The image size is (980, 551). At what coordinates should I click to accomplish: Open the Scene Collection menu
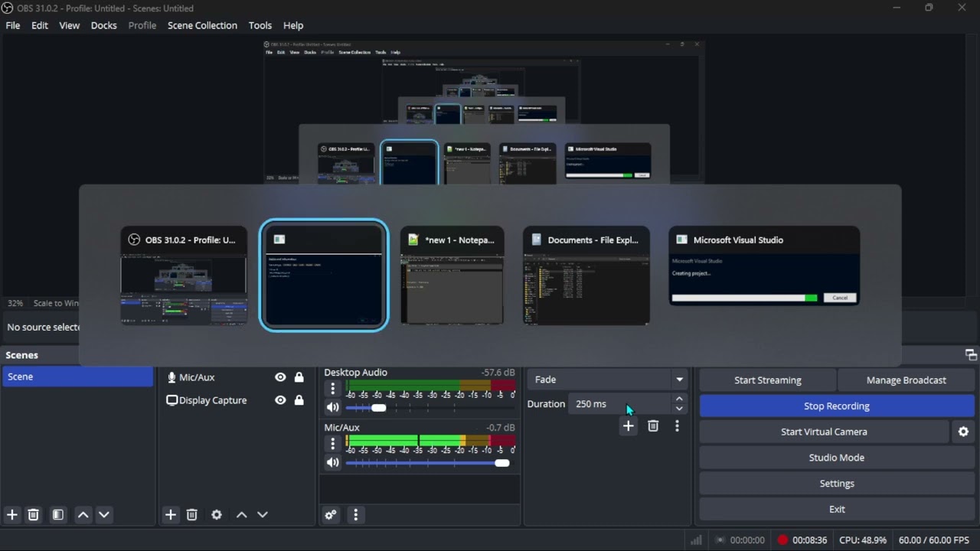[x=202, y=25]
